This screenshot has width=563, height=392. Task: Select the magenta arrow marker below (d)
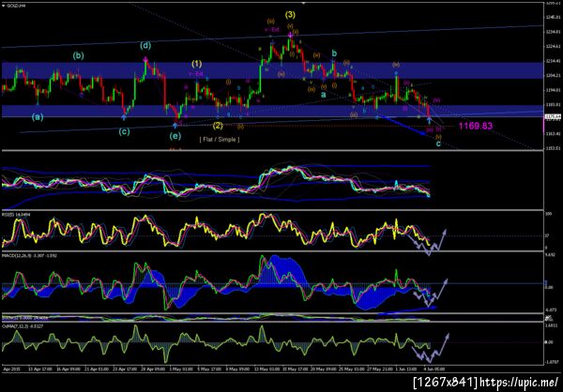(x=145, y=58)
